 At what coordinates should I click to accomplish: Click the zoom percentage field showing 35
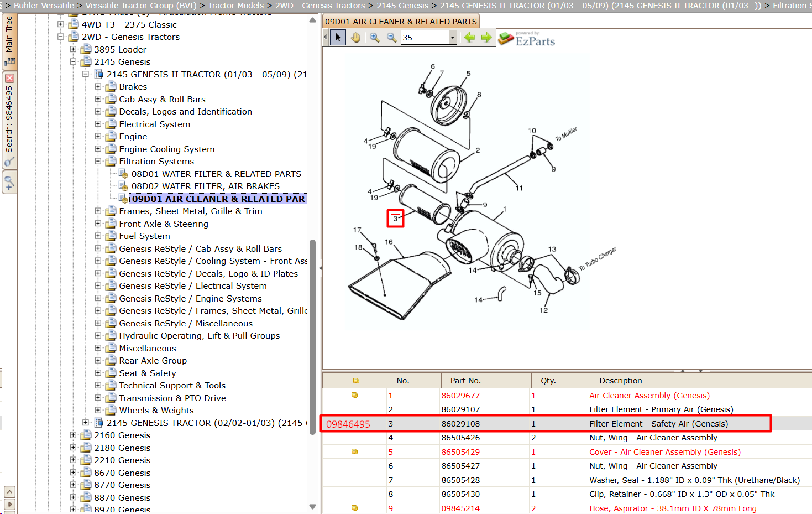(425, 38)
